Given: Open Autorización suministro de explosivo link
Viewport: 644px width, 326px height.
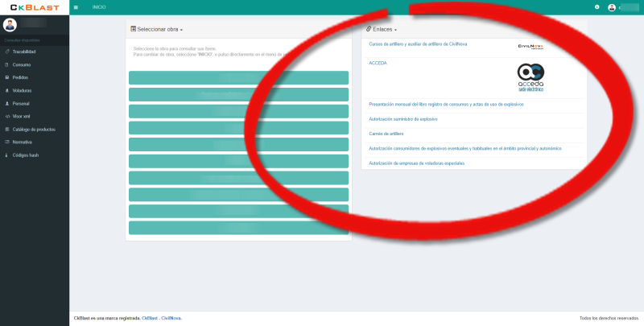Looking at the screenshot, I should (x=402, y=118).
